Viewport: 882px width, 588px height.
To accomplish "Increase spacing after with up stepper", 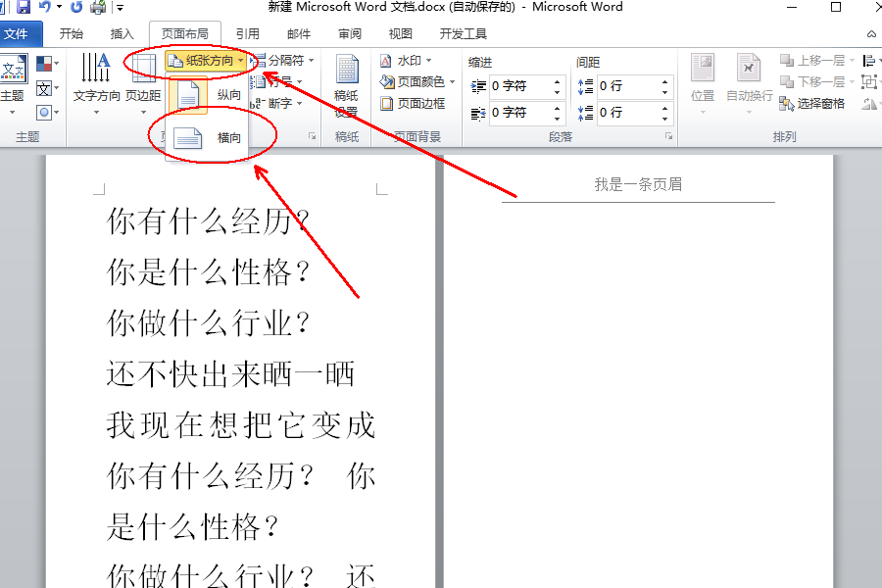I will pos(664,108).
